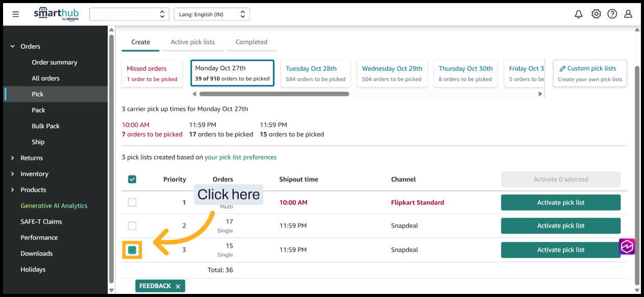644x297 pixels.
Task: Click the help question mark icon
Action: pyautogui.click(x=612, y=14)
